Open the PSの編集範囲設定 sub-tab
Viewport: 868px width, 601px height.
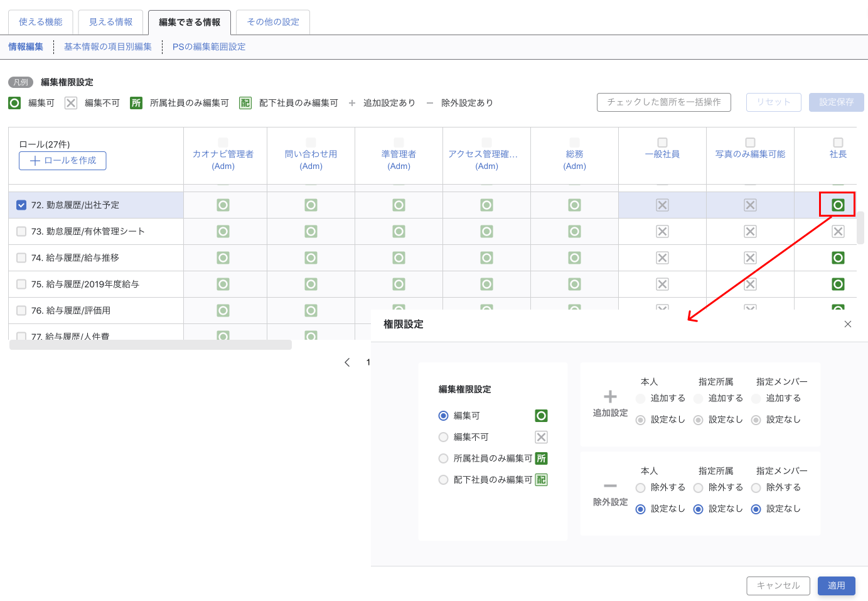(208, 46)
